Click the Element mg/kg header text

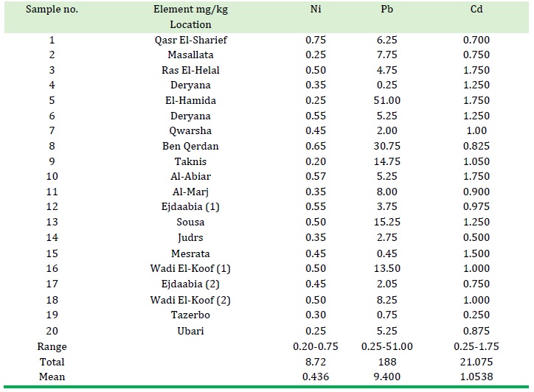click(x=190, y=9)
